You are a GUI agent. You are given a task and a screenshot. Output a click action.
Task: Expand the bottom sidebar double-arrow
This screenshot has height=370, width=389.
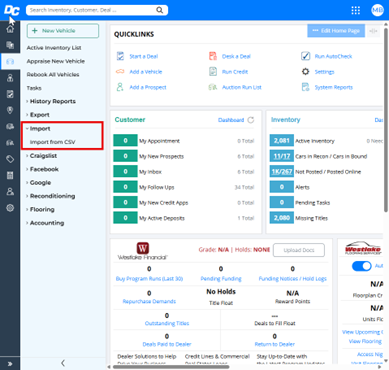point(10,364)
